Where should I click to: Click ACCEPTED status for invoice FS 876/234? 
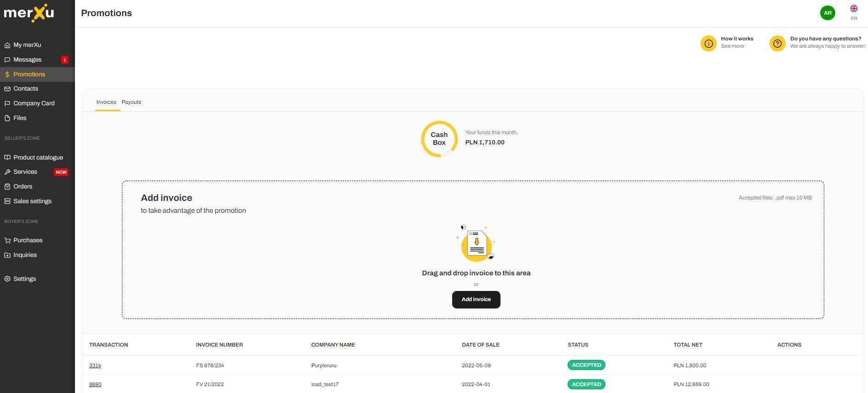coord(586,365)
